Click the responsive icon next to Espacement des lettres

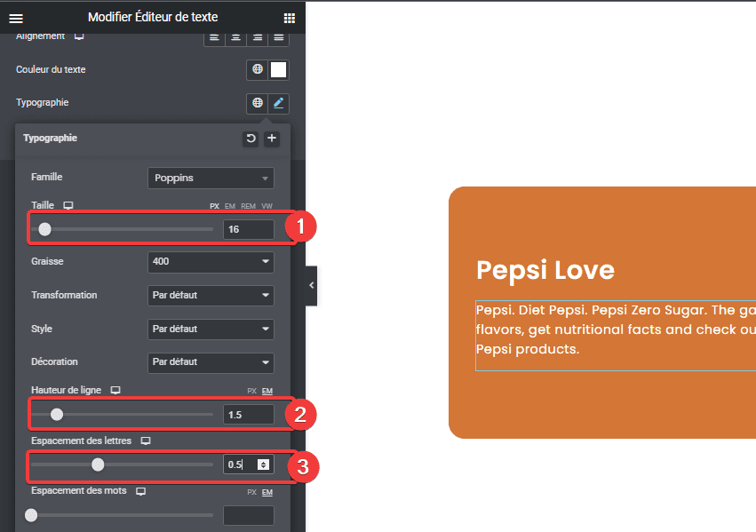[x=146, y=441]
